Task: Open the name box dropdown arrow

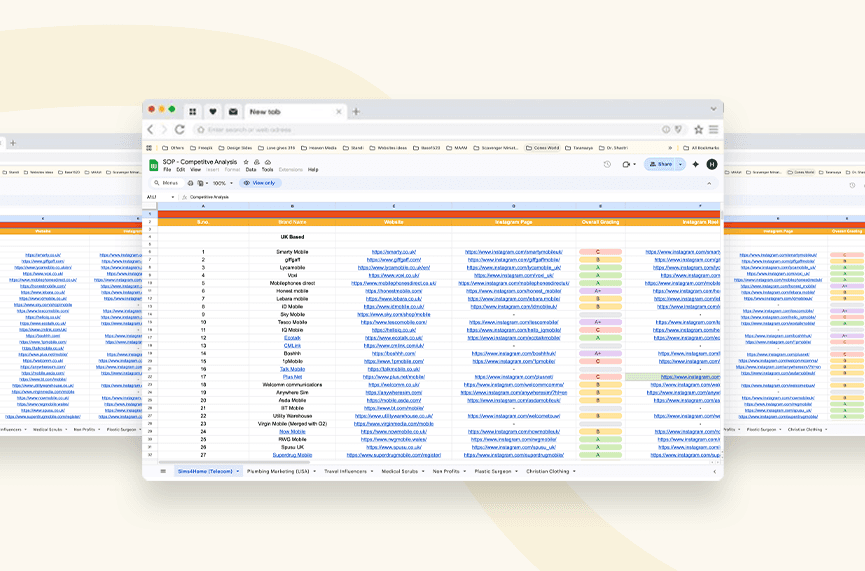Action: (173, 197)
